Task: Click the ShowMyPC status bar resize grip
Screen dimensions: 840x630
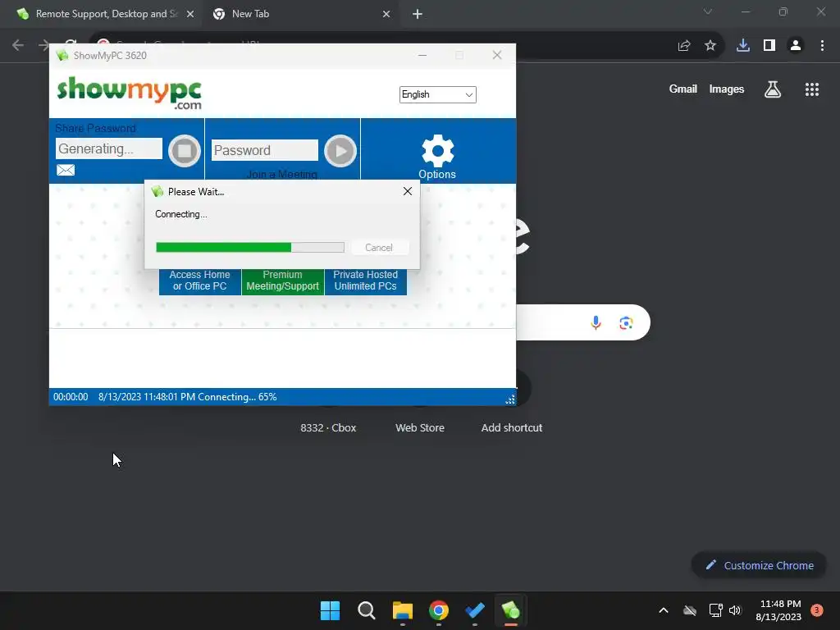Action: coord(510,399)
